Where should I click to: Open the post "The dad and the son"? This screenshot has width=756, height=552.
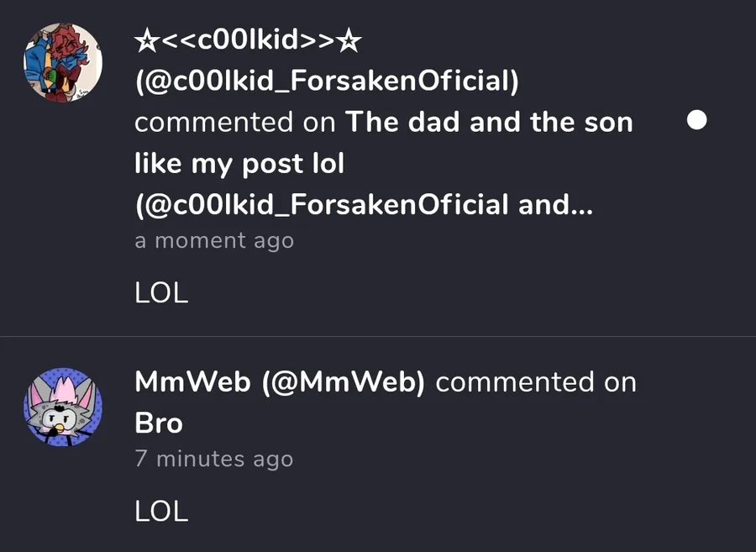coord(489,122)
